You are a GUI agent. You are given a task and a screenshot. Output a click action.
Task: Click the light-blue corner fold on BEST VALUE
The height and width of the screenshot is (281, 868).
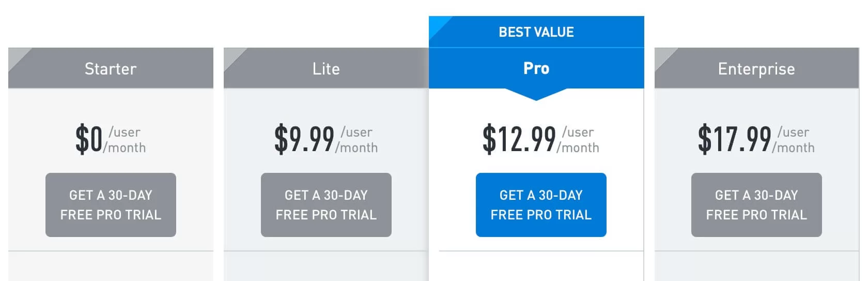pyautogui.click(x=437, y=24)
